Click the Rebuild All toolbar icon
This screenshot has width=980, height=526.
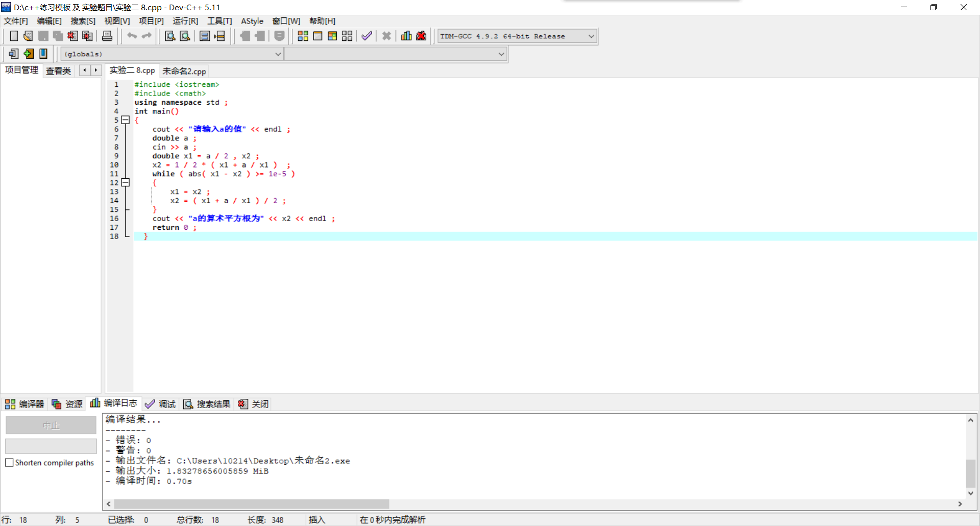[347, 36]
